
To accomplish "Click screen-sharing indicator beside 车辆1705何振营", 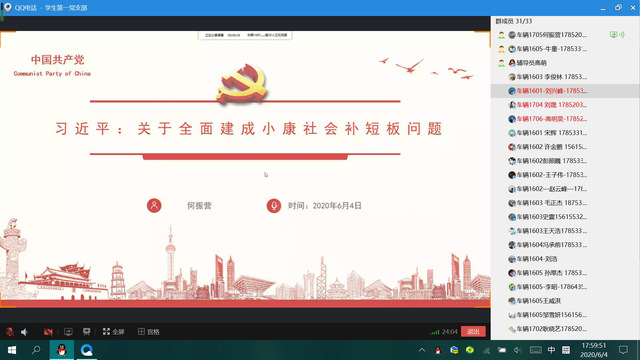I will pos(613,35).
